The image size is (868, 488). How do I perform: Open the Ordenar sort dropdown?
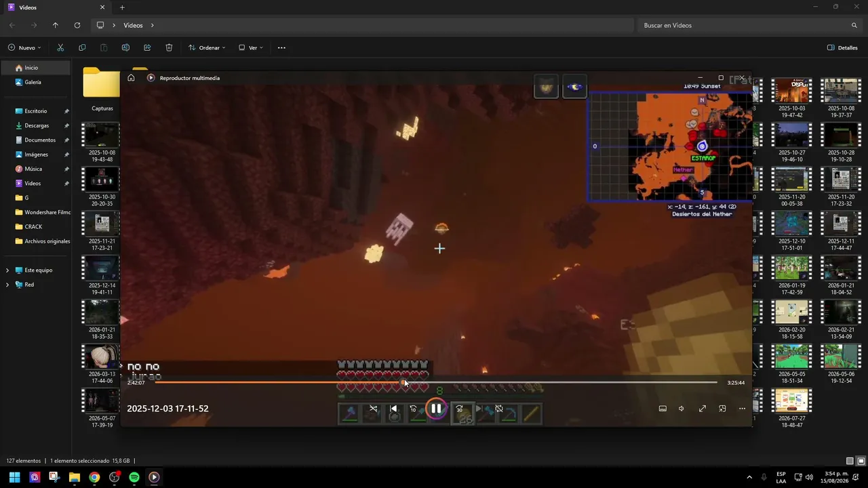tap(206, 47)
